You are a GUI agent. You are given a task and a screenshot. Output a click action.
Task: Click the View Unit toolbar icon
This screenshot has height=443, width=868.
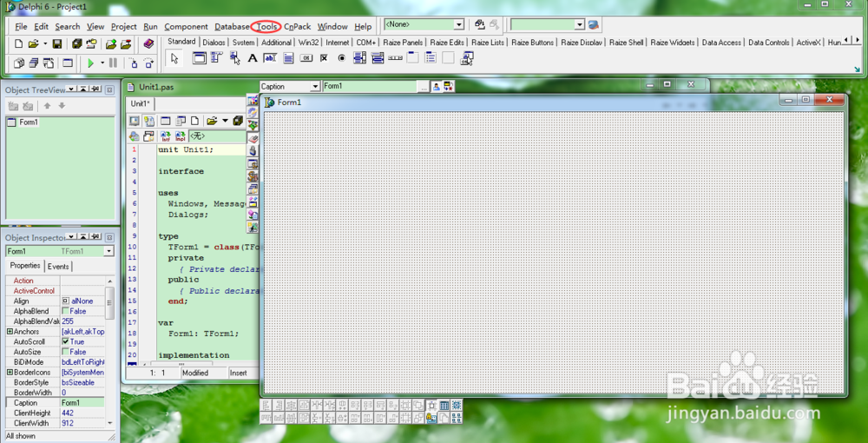tap(19, 63)
